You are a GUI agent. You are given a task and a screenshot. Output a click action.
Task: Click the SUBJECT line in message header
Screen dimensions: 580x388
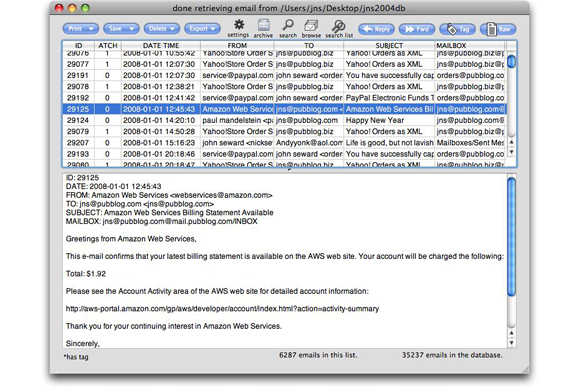169,213
